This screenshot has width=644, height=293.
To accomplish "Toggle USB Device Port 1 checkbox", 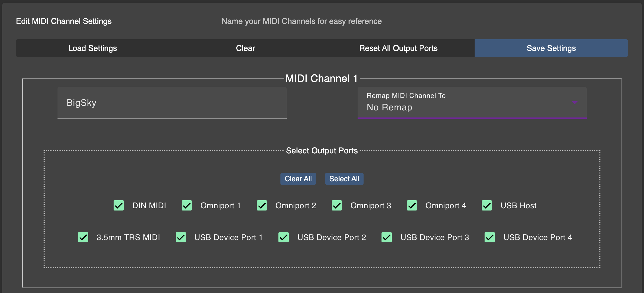I will [x=181, y=237].
